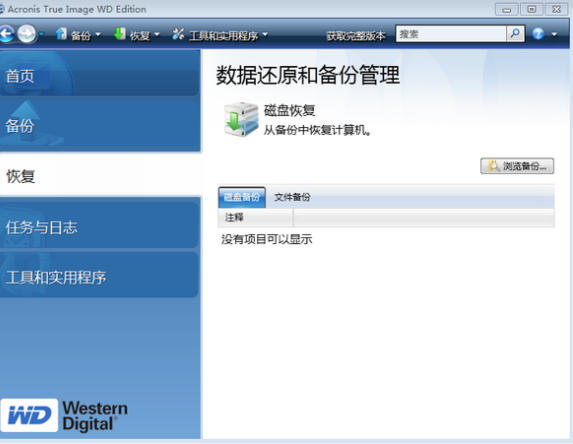Image resolution: width=573 pixels, height=444 pixels.
Task: Expand the 备份 toolbar dropdown arrow
Action: [98, 35]
